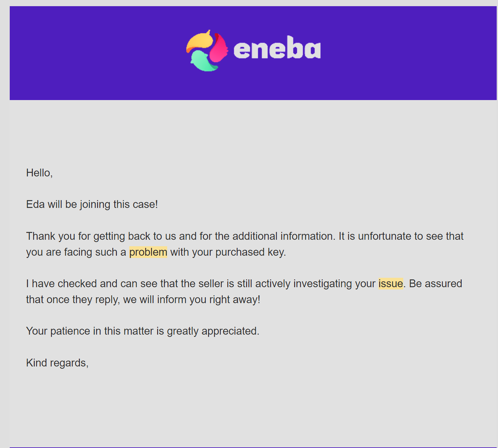Click the highlighted word "issue"
498x448 pixels.
391,284
